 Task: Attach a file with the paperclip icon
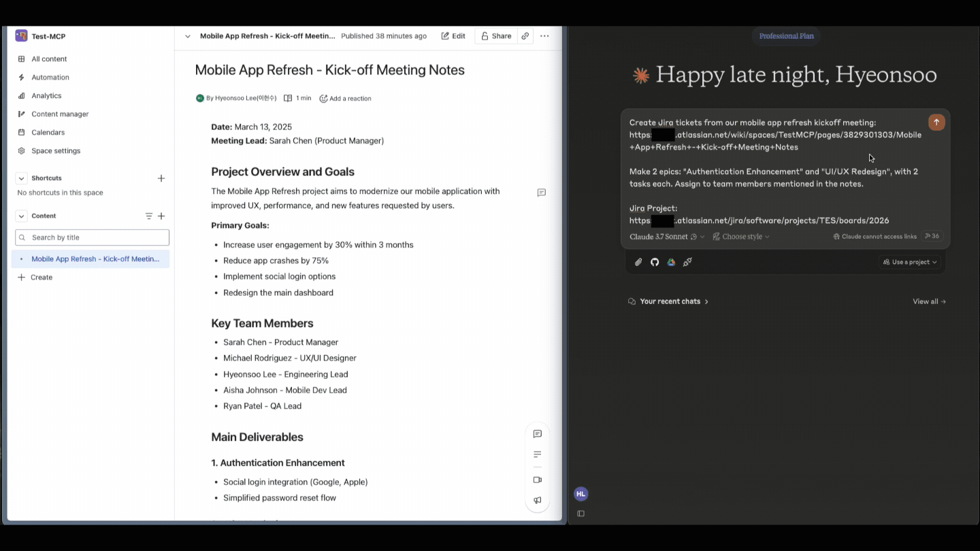638,262
